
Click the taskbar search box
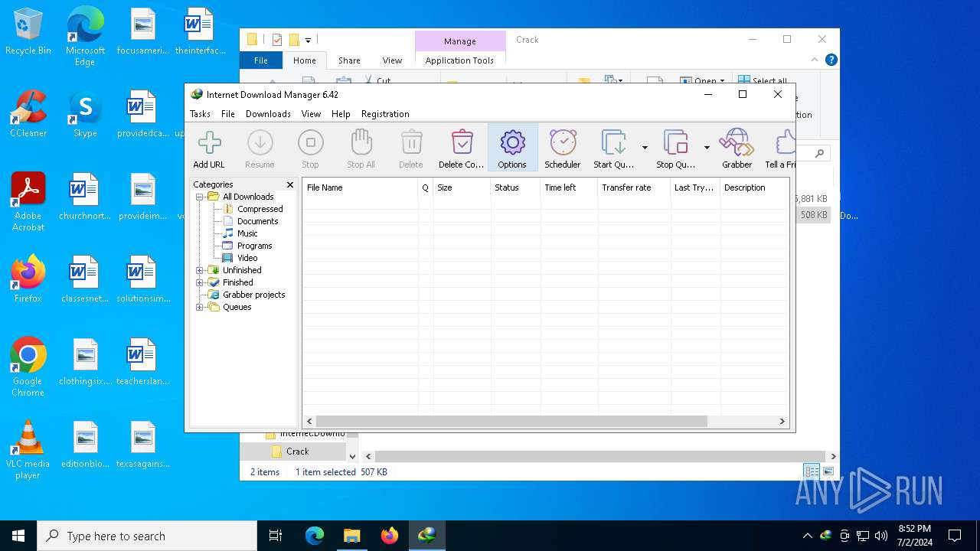147,536
